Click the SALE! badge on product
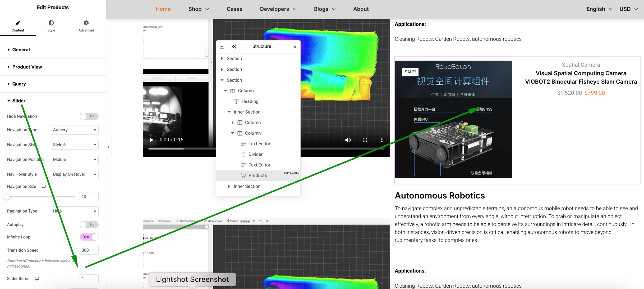The image size is (644, 289). pos(410,72)
